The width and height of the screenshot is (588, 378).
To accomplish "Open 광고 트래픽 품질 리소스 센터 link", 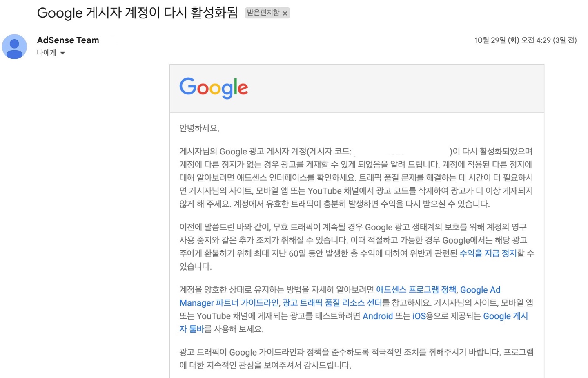I will click(x=332, y=303).
